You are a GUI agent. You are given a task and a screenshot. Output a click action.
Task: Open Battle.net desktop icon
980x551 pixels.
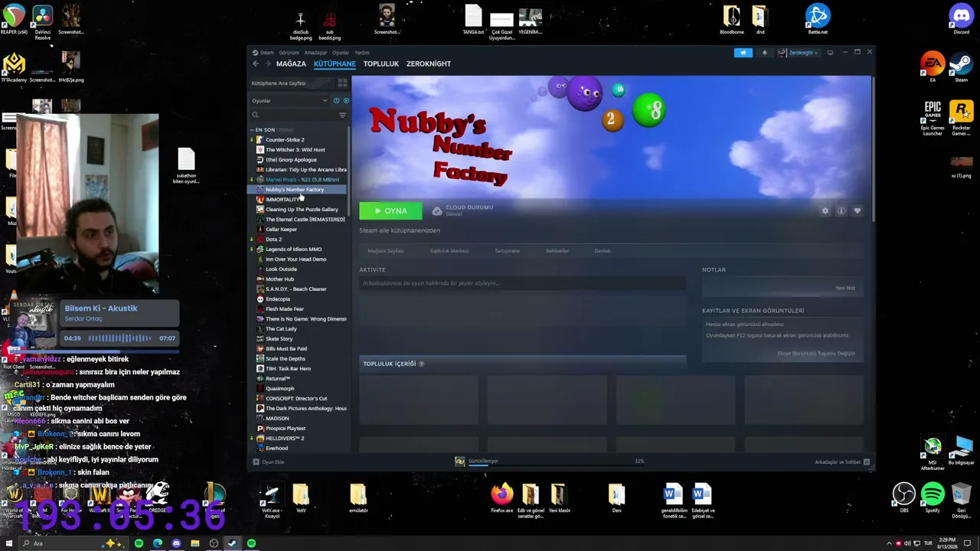818,19
